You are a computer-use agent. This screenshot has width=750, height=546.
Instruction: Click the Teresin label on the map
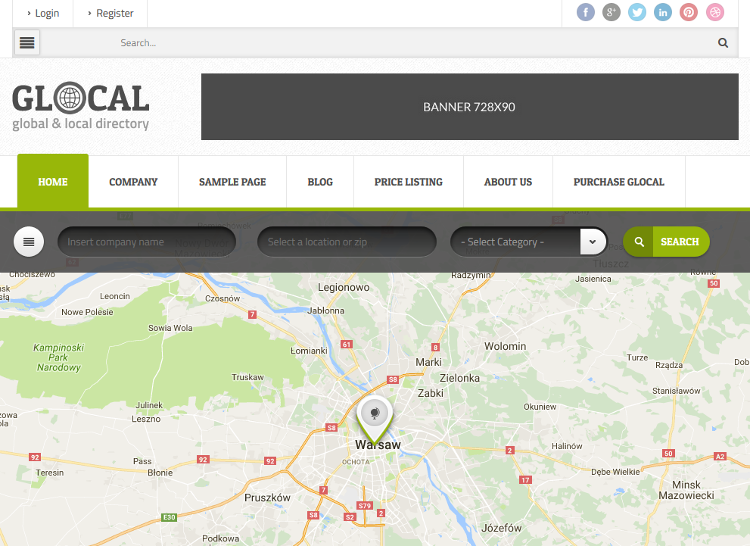tap(50, 473)
